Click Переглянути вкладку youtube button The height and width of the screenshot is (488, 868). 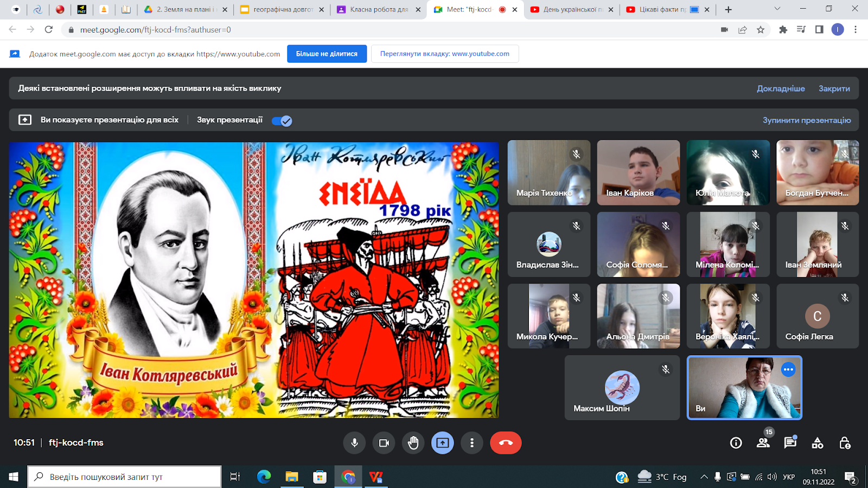[x=445, y=54]
